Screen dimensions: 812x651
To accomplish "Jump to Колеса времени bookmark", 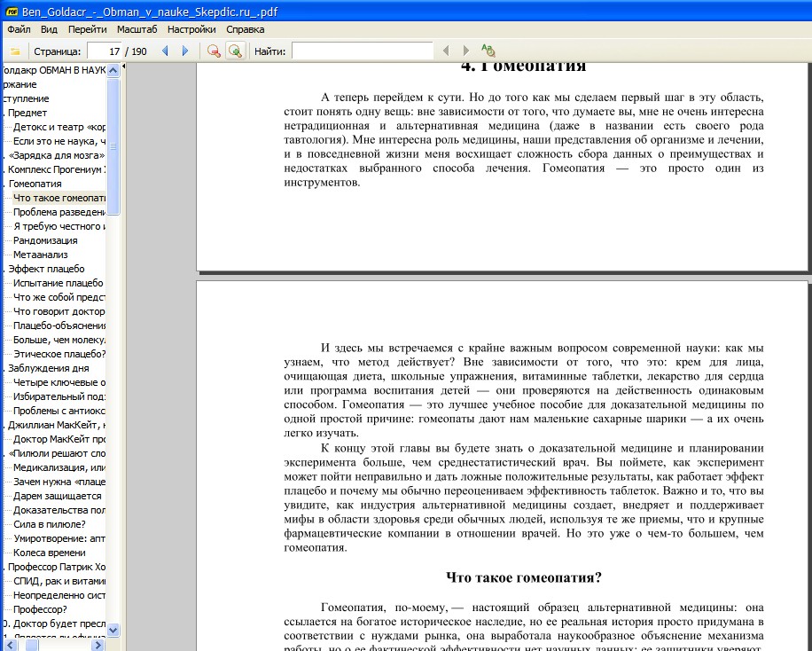I will pos(49,553).
